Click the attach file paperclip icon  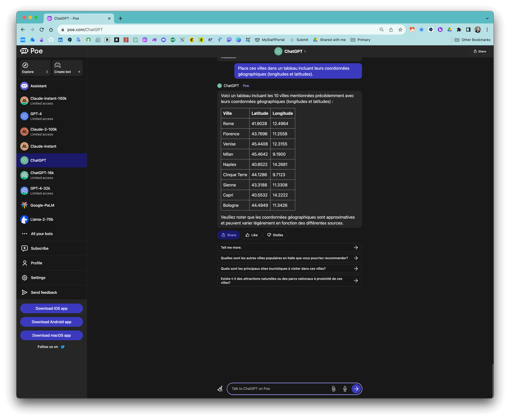pos(334,389)
